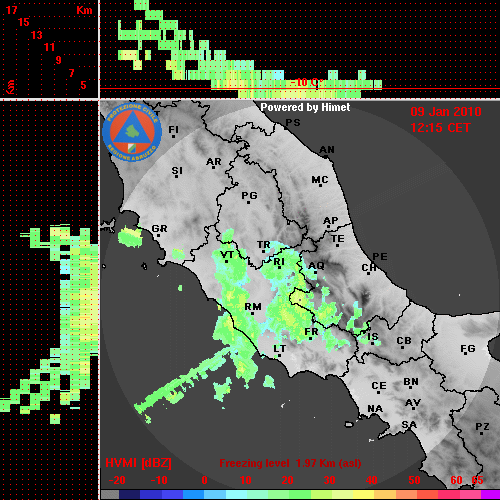Click the '13' km altitude label
This screenshot has height=500, width=500.
coord(37,35)
